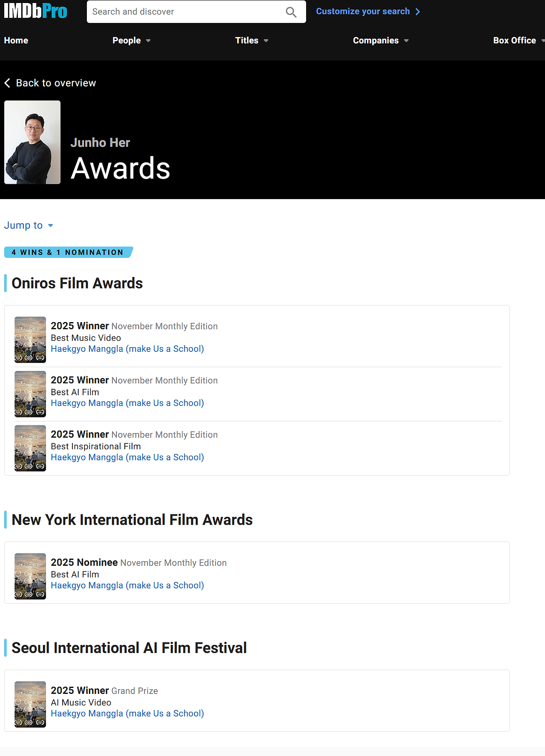Expand the Companies menu
545x756 pixels.
pyautogui.click(x=381, y=40)
